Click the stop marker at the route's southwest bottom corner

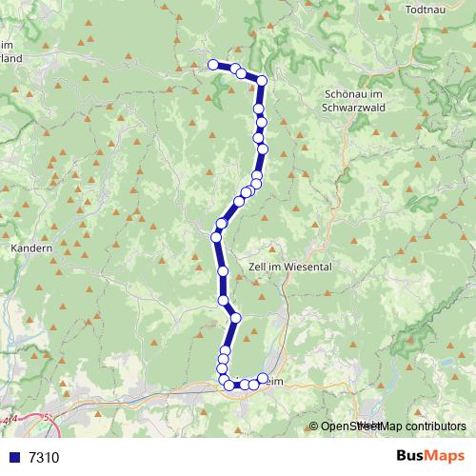229,386
